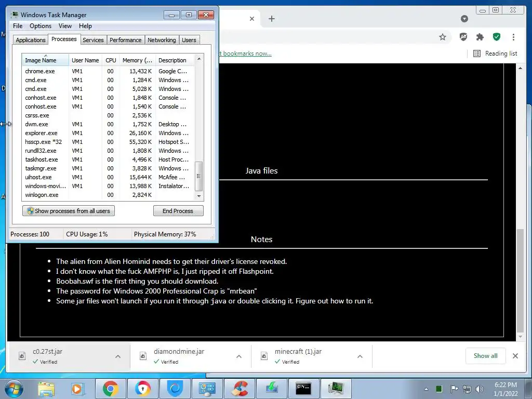
Task: Sort processes by CPU column
Action: click(x=111, y=60)
